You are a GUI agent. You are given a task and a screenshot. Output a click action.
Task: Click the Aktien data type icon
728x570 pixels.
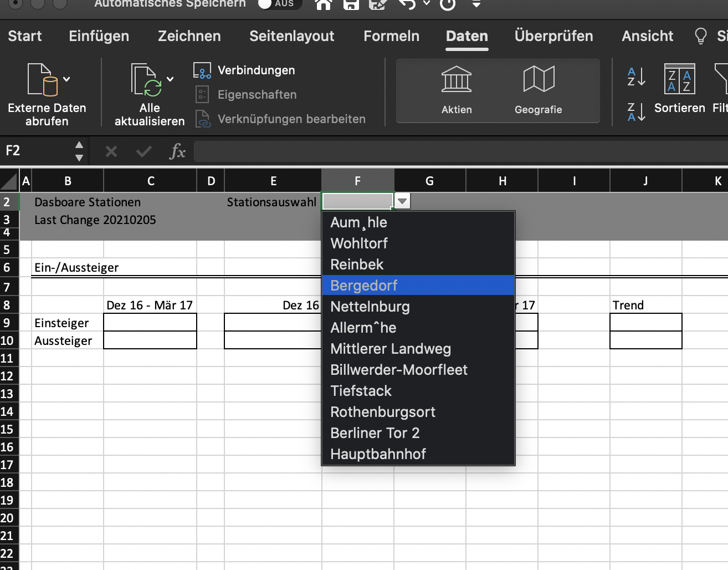457,80
